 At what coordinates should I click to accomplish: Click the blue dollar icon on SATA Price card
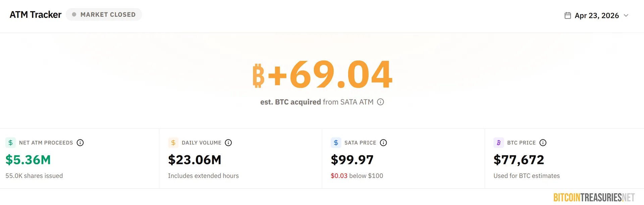pos(336,142)
